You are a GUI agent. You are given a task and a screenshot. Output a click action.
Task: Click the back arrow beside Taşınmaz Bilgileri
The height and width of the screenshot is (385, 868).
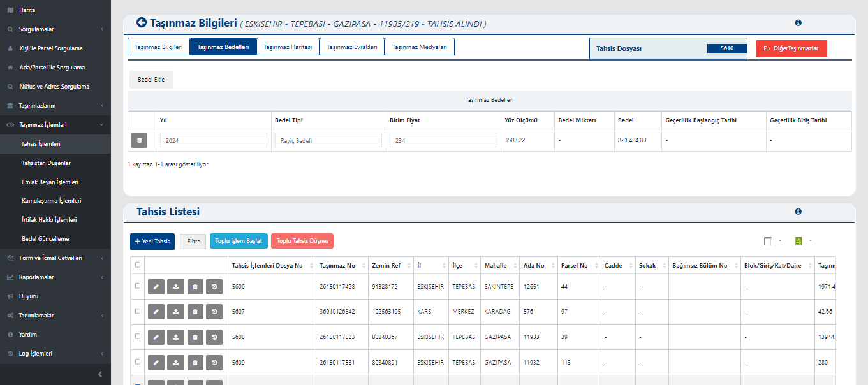point(141,23)
